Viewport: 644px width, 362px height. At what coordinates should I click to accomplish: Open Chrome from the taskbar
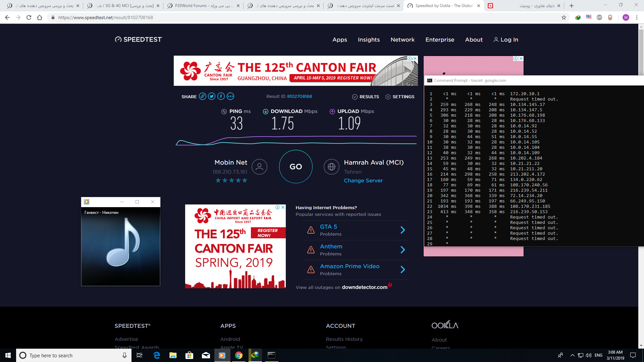coord(239,355)
